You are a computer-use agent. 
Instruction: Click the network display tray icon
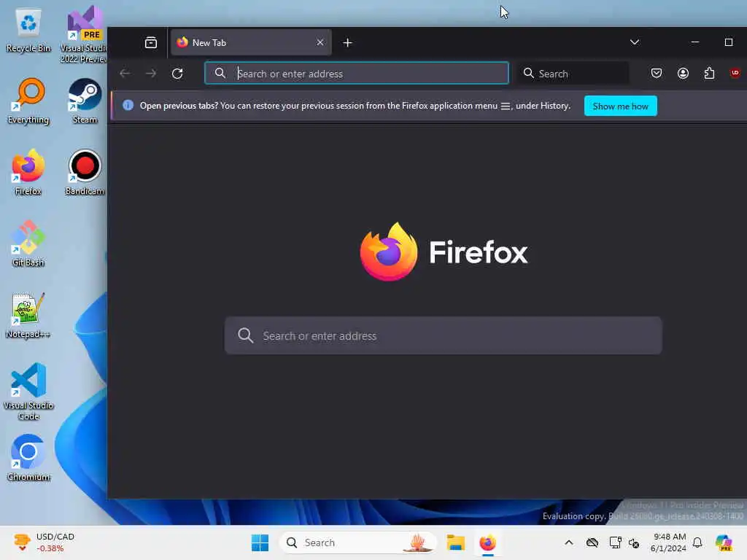[615, 542]
